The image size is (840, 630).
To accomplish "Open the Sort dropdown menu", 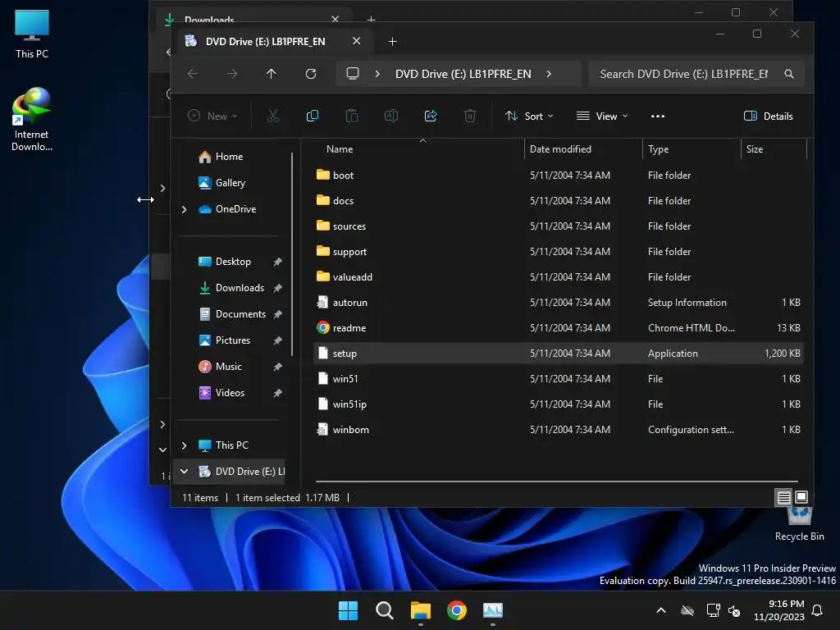I will click(529, 116).
